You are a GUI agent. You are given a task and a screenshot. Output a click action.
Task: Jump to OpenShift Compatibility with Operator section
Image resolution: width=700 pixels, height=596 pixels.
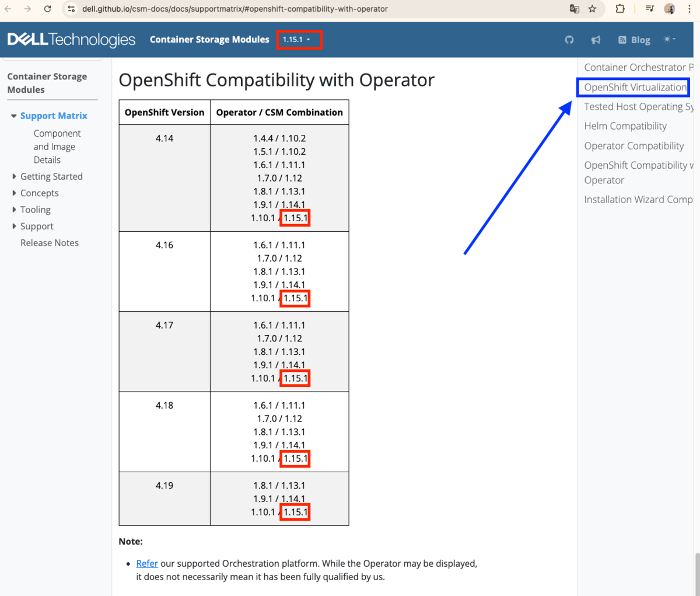pyautogui.click(x=639, y=173)
